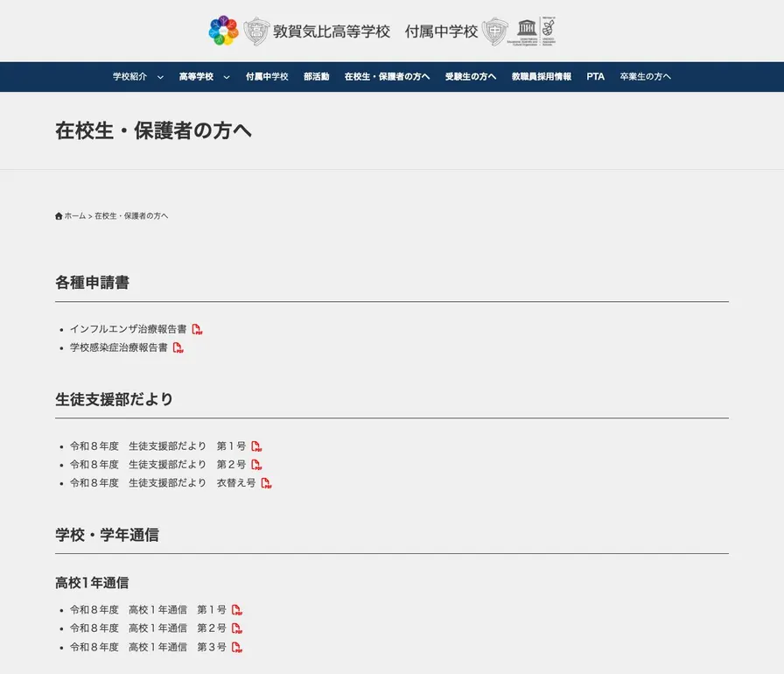Image resolution: width=784 pixels, height=674 pixels.
Task: Click the 生徒支援部だより section heading
Action: [x=114, y=399]
